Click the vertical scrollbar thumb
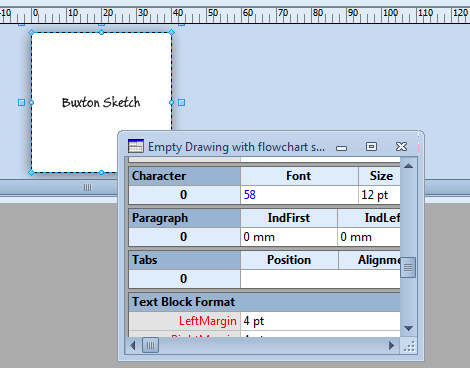Viewport: 470px width, 368px height. click(x=409, y=267)
